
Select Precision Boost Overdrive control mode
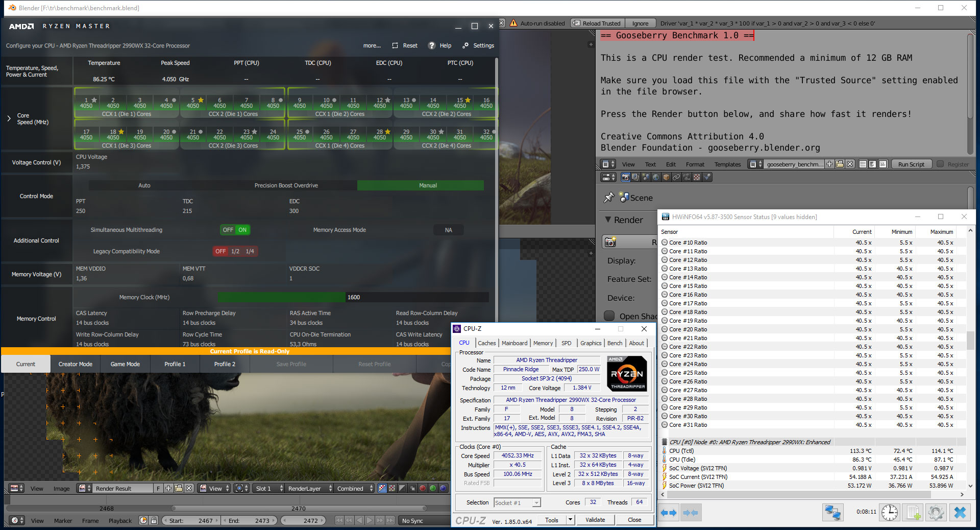(x=286, y=185)
